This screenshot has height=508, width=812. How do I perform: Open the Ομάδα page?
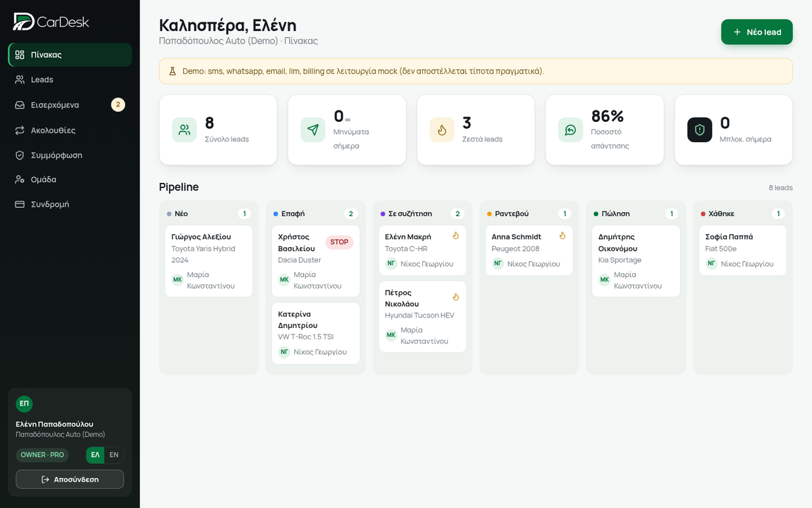pyautogui.click(x=70, y=179)
